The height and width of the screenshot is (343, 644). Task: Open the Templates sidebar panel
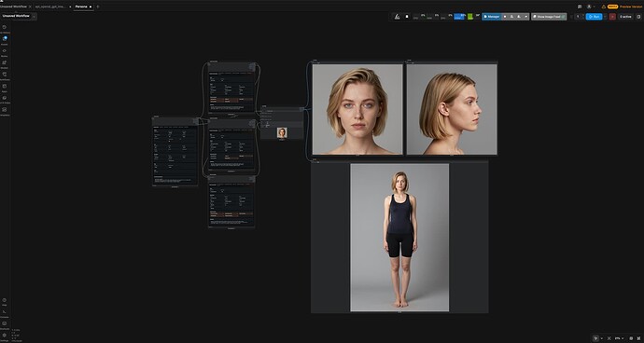[5, 111]
